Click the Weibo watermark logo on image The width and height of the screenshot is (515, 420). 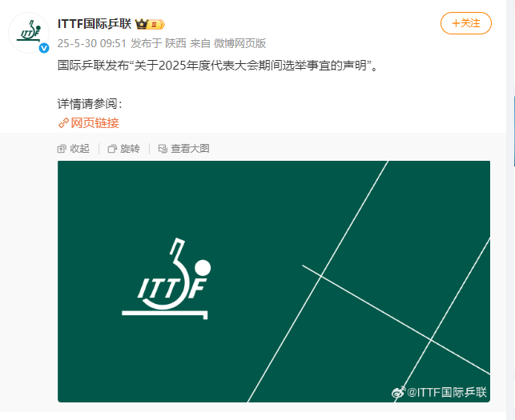[398, 392]
